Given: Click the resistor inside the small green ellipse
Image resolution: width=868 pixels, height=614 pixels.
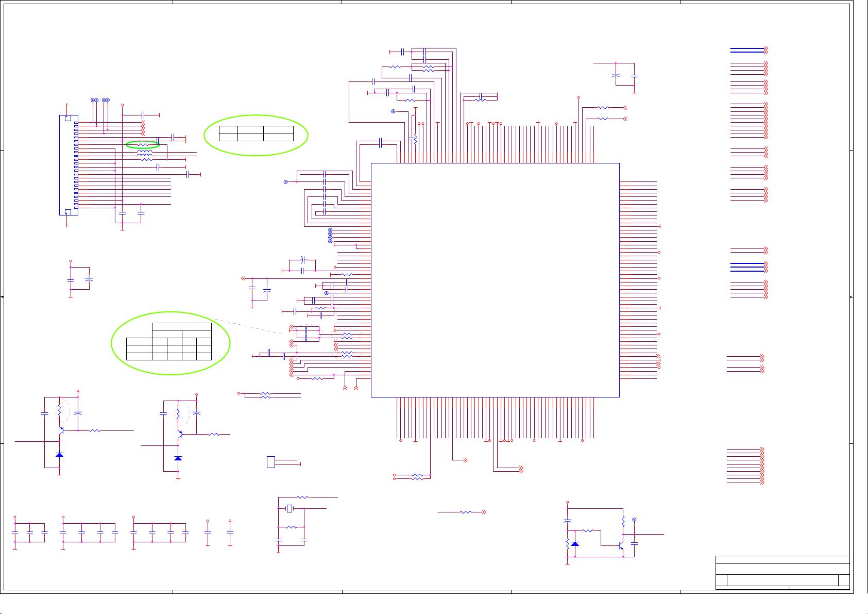Looking at the screenshot, I should tap(143, 145).
